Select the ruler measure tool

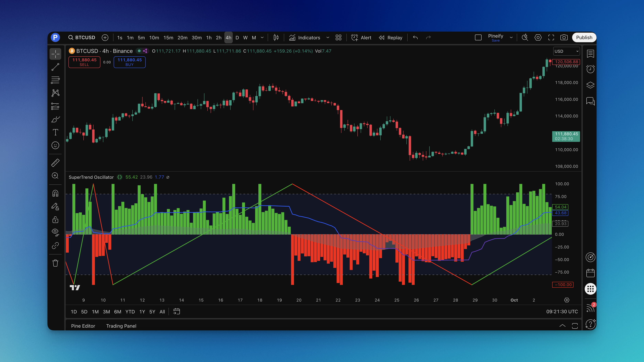(x=55, y=163)
